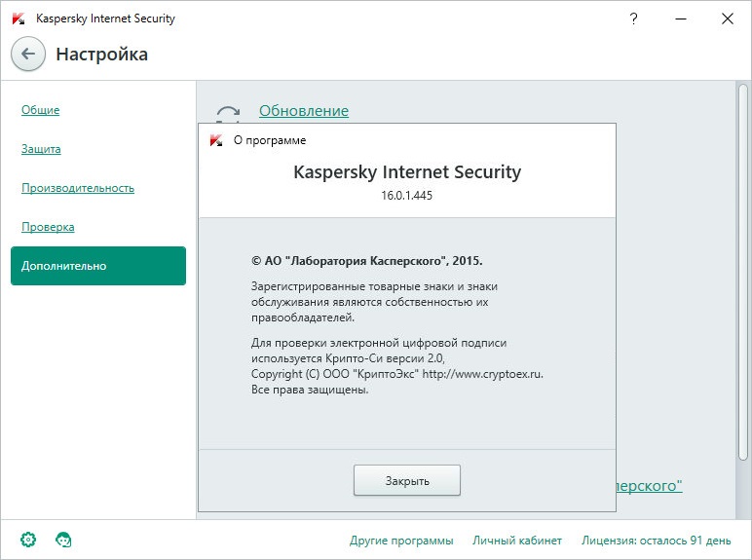Click the gear settings icon in footer
This screenshot has width=752, height=560.
pyautogui.click(x=28, y=540)
